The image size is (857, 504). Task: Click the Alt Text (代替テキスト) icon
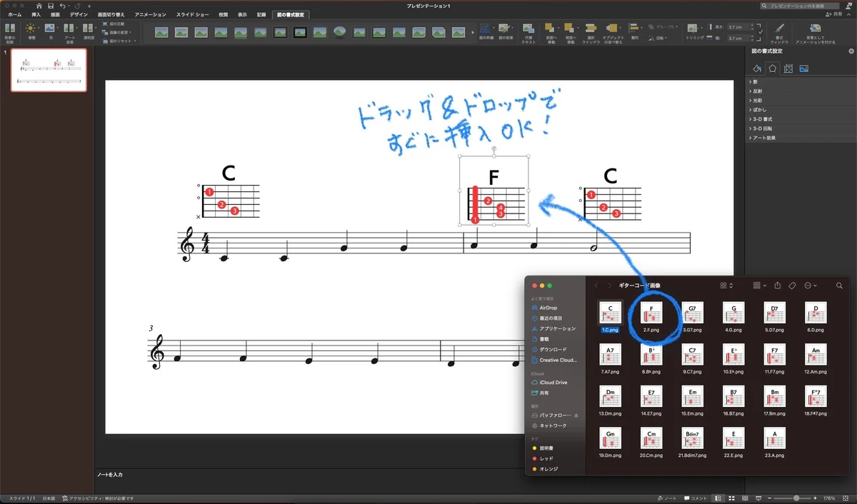[528, 29]
